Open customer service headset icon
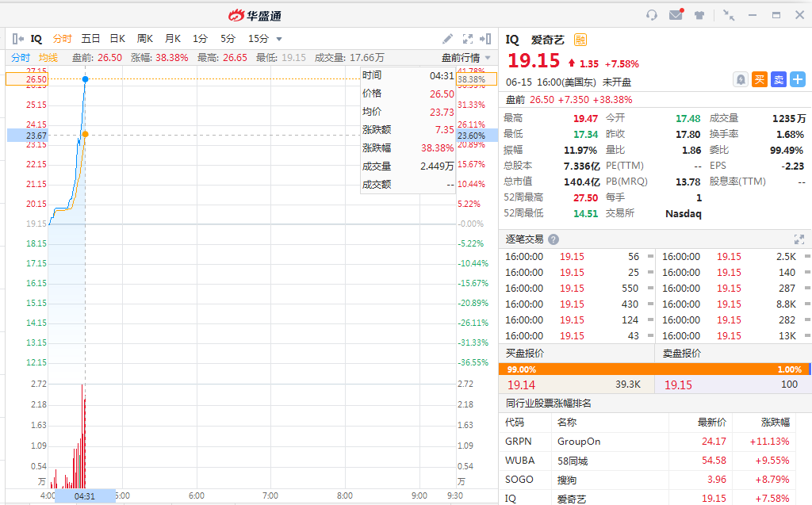812x505 pixels. tap(652, 15)
